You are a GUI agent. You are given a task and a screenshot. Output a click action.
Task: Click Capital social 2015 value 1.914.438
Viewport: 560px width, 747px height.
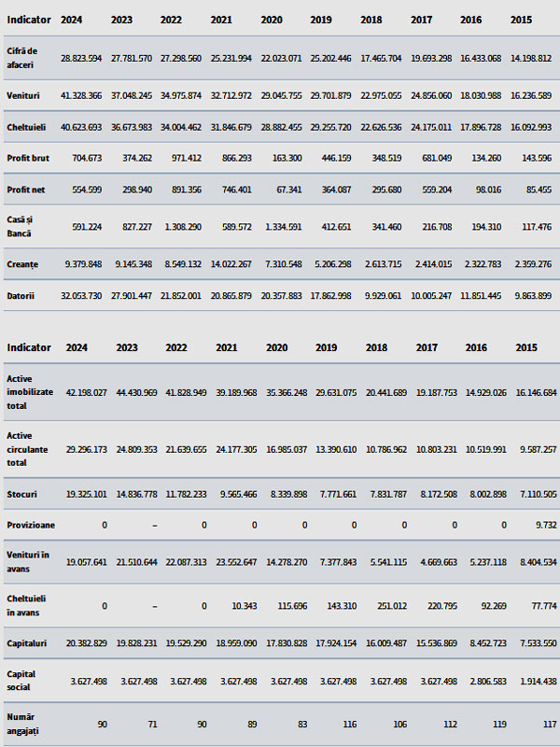point(536,682)
